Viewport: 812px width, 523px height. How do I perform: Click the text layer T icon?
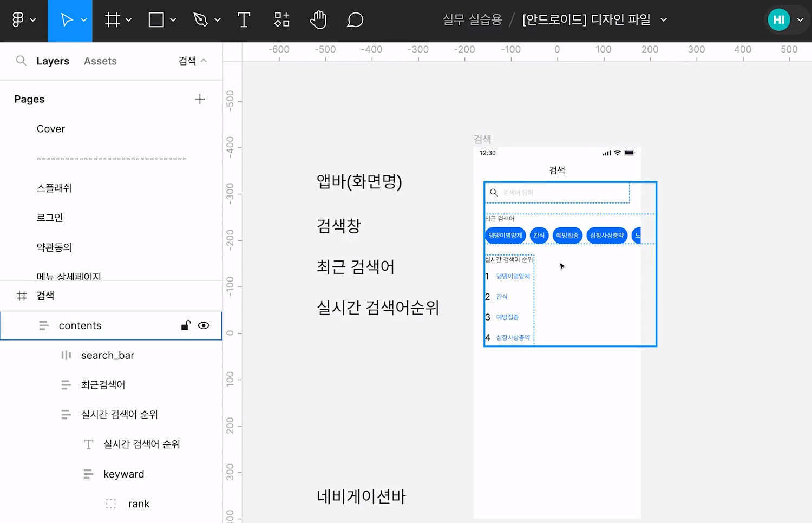point(88,444)
